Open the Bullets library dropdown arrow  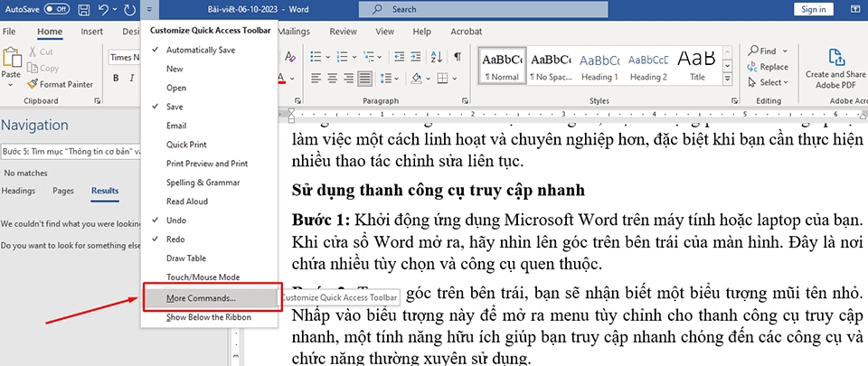327,56
